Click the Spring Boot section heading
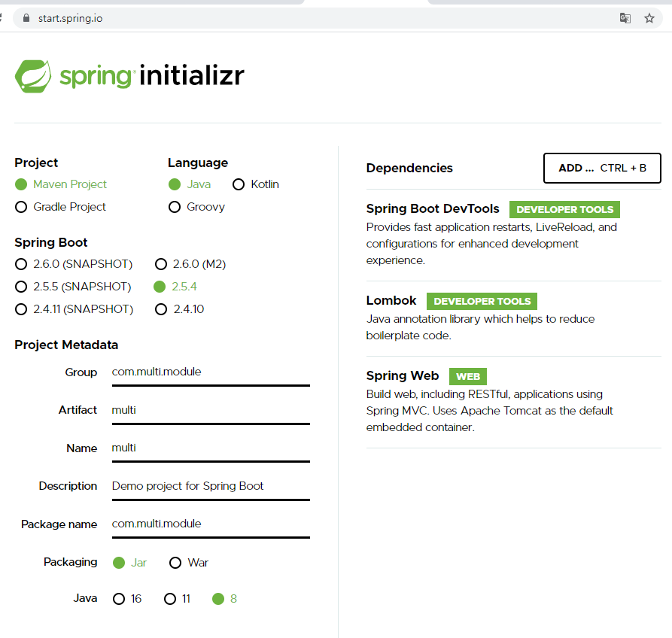Viewport: 672px width, 638px height. (51, 242)
